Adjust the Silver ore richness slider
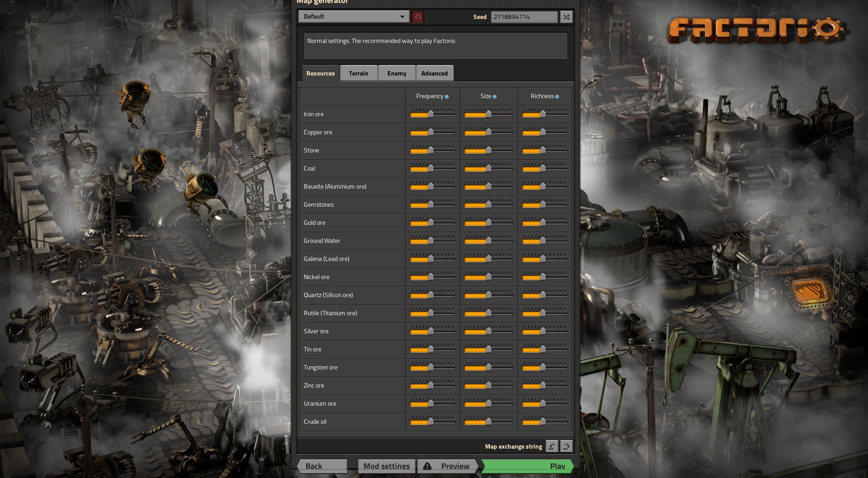This screenshot has width=868, height=478. click(x=545, y=331)
